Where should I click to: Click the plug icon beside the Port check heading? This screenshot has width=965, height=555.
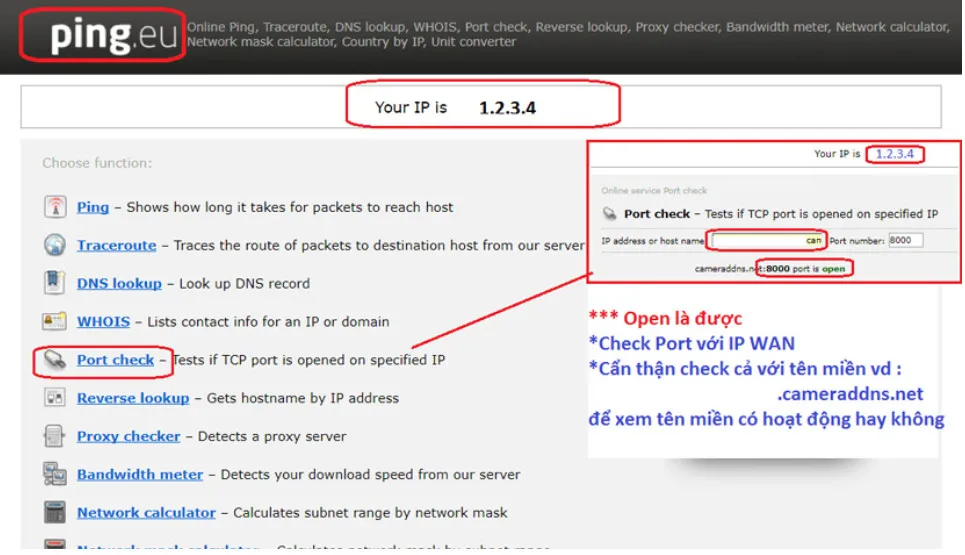click(609, 214)
